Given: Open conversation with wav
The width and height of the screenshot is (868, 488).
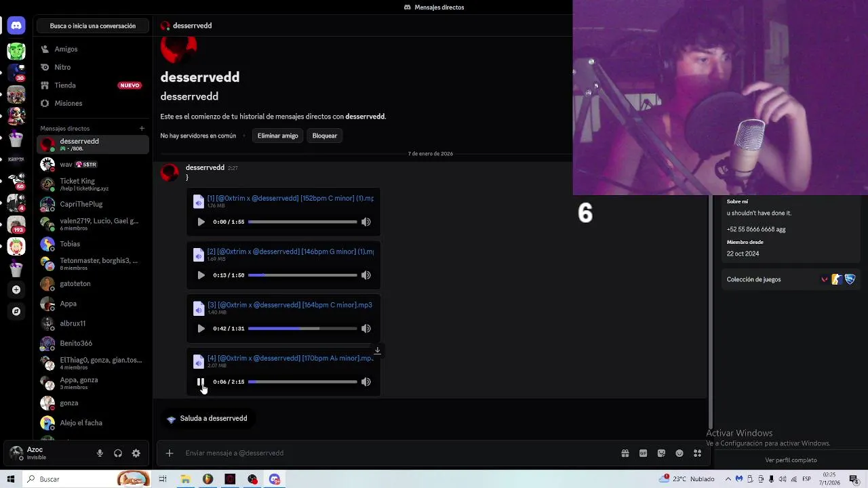Looking at the screenshot, I should 93,164.
